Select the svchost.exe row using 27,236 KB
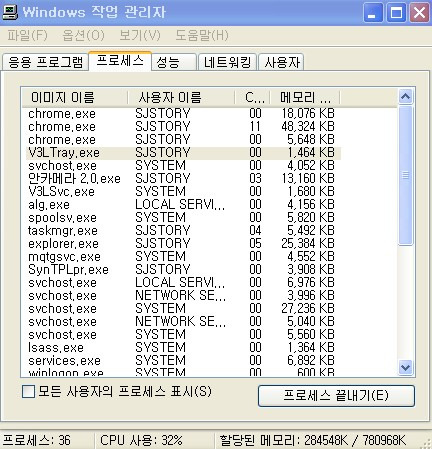 click(182, 309)
